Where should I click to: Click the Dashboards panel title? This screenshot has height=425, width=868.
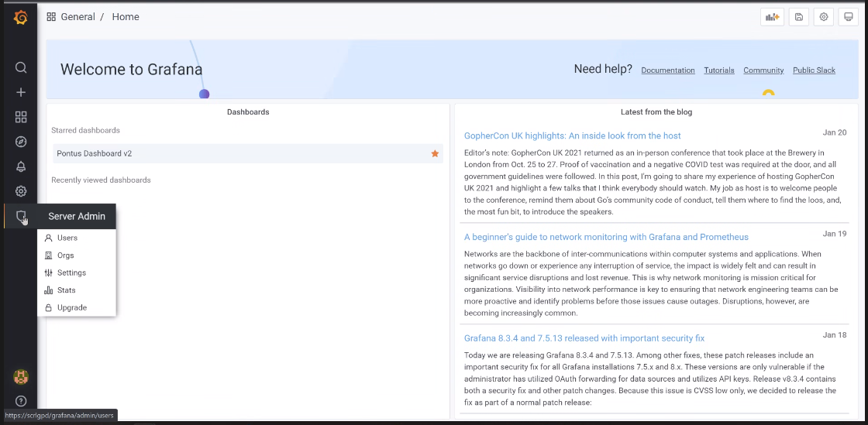click(248, 112)
